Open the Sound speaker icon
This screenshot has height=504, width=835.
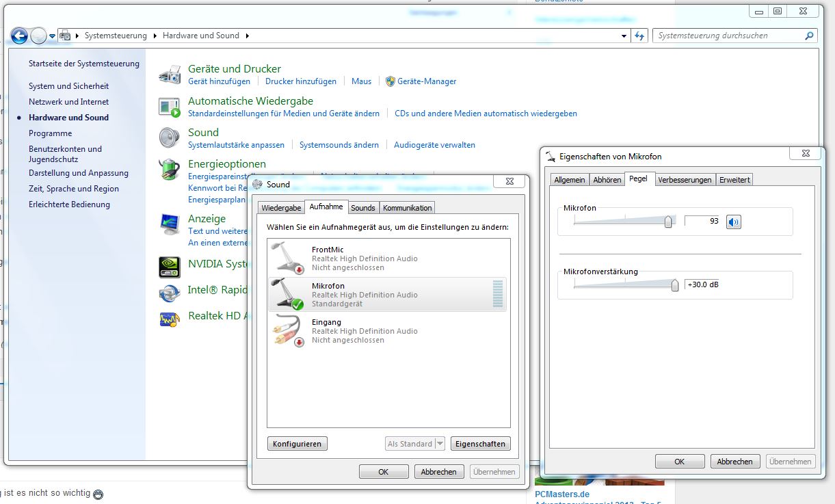tap(170, 137)
